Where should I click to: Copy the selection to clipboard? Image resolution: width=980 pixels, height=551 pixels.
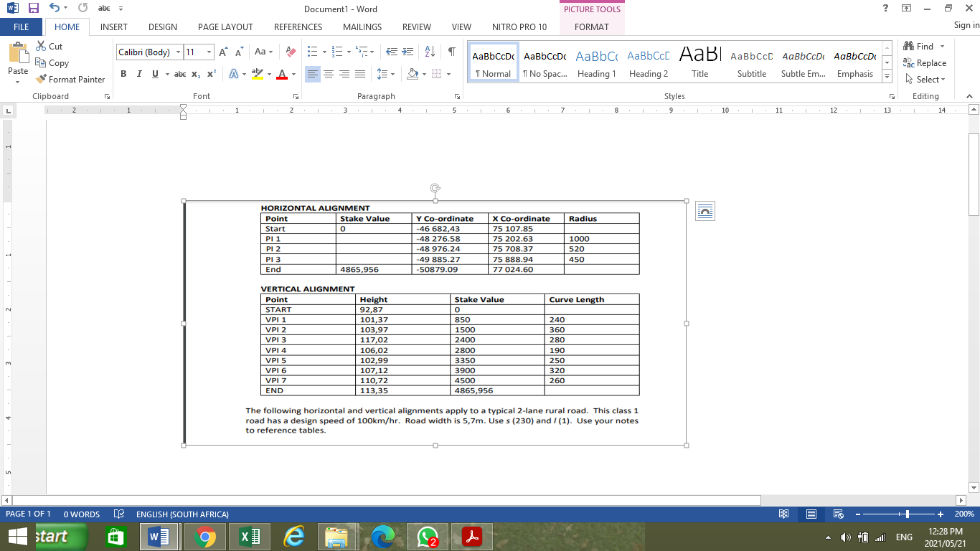coord(52,63)
